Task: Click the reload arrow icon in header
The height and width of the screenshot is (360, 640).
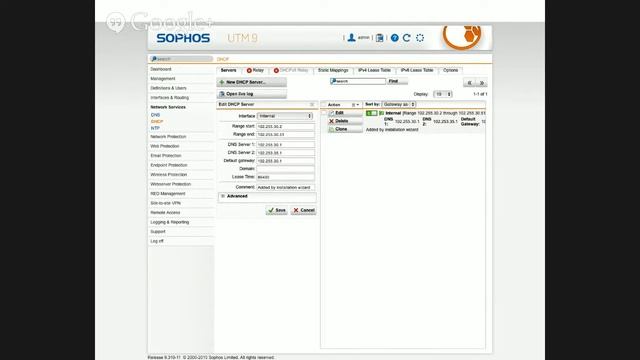Action: tap(407, 38)
